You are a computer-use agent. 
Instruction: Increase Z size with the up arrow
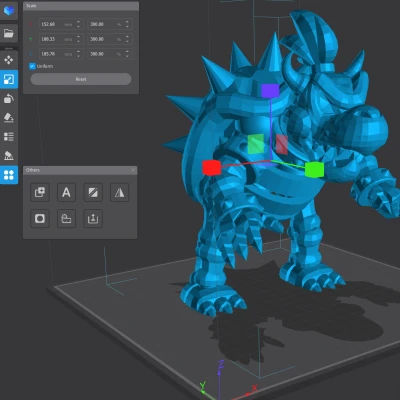78,51
